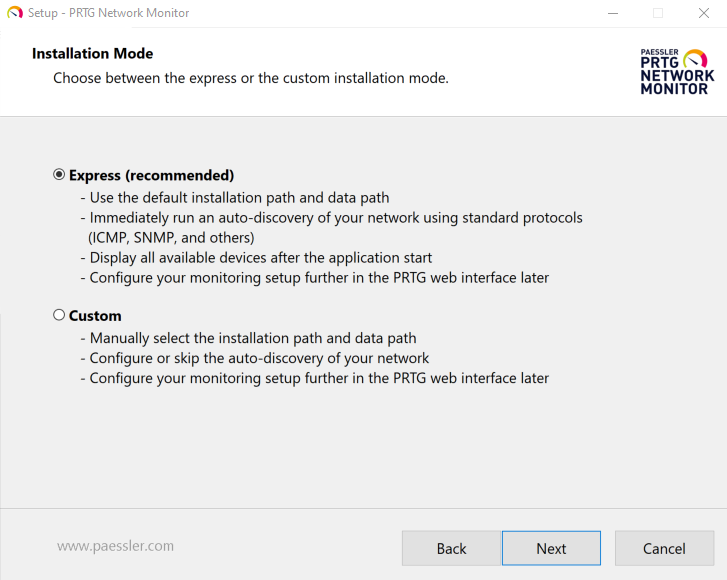The width and height of the screenshot is (727, 580).
Task: Click the PRTG gauge icon in title bar
Action: coord(14,13)
